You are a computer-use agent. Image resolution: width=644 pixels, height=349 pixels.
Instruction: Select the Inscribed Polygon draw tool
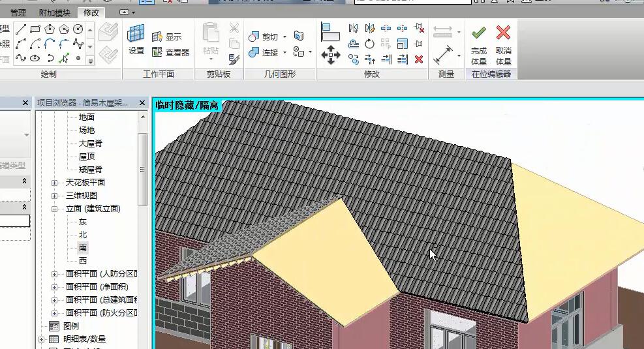pyautogui.click(x=50, y=29)
